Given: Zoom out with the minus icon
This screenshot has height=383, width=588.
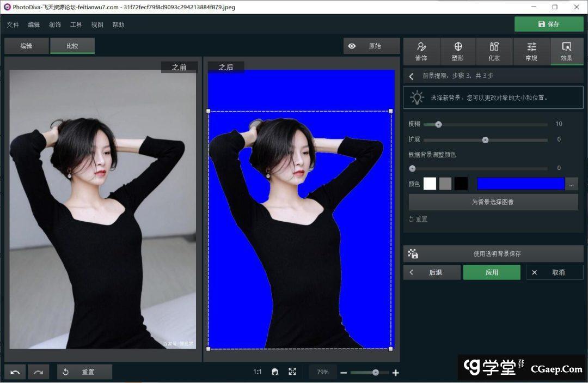Looking at the screenshot, I should coord(344,373).
